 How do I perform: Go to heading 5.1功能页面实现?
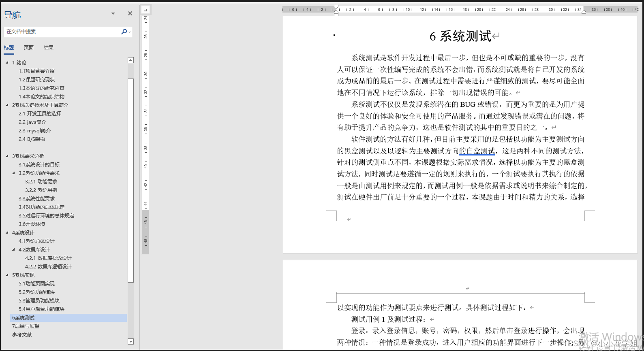coord(36,283)
